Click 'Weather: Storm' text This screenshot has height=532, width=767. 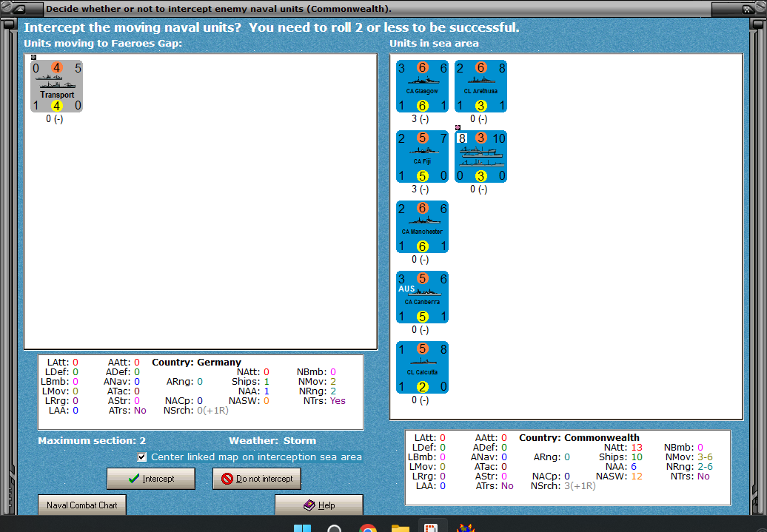pos(272,440)
